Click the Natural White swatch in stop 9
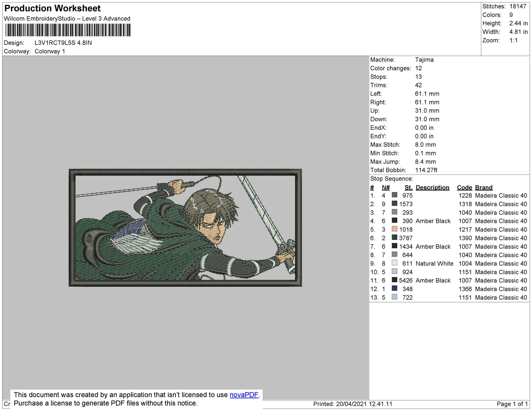This screenshot has height=411, width=532. [394, 263]
